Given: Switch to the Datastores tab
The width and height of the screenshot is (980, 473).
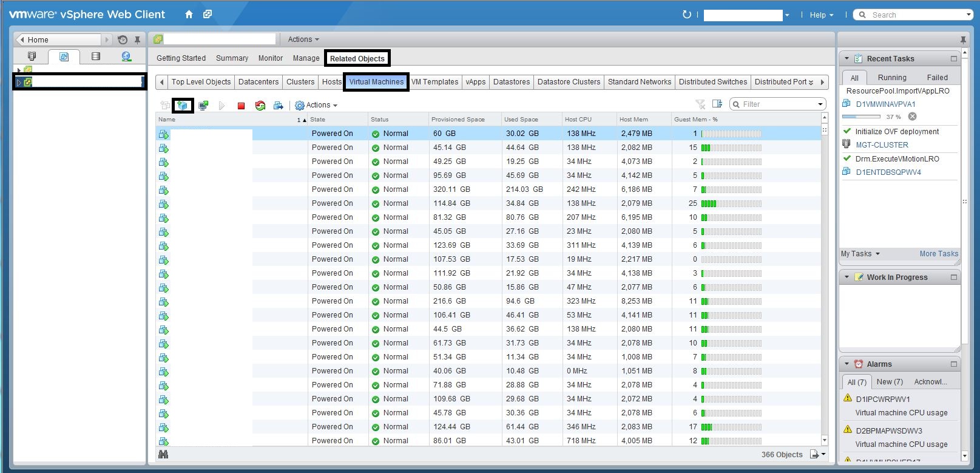Looking at the screenshot, I should [x=512, y=82].
